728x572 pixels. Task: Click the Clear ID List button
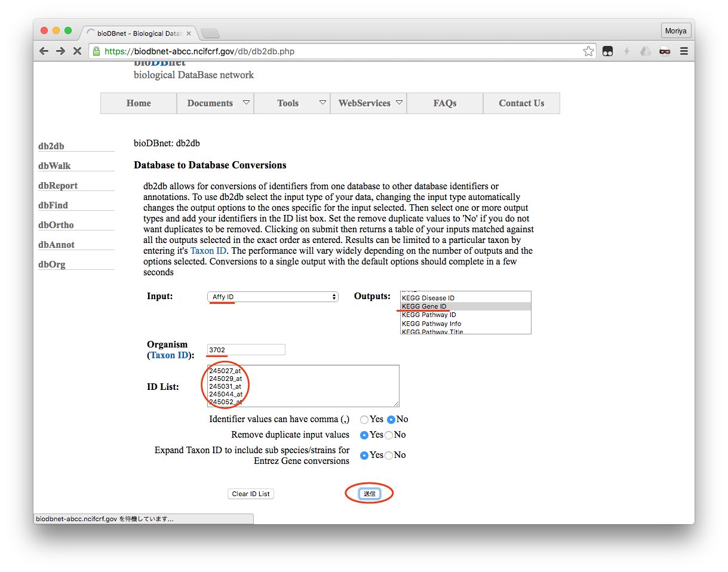pos(251,494)
